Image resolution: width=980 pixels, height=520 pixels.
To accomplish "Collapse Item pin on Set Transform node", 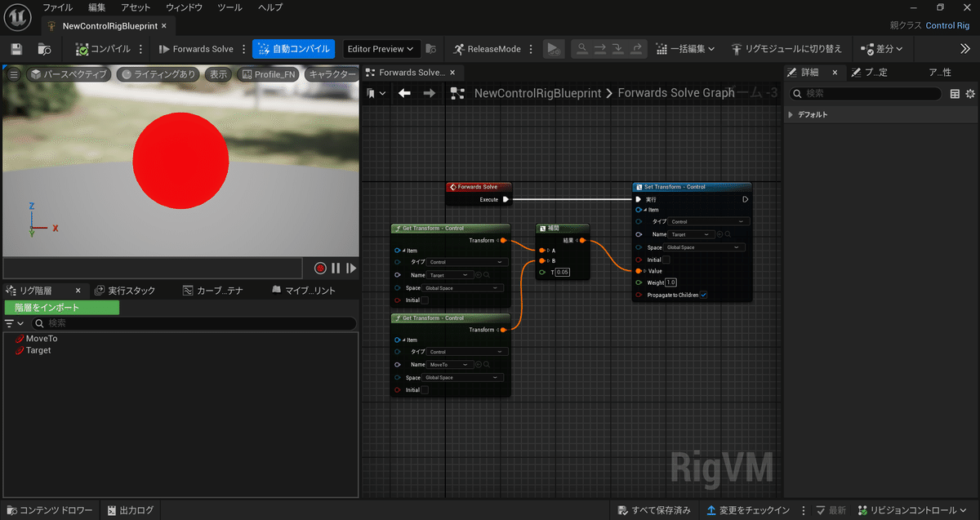I will click(644, 210).
